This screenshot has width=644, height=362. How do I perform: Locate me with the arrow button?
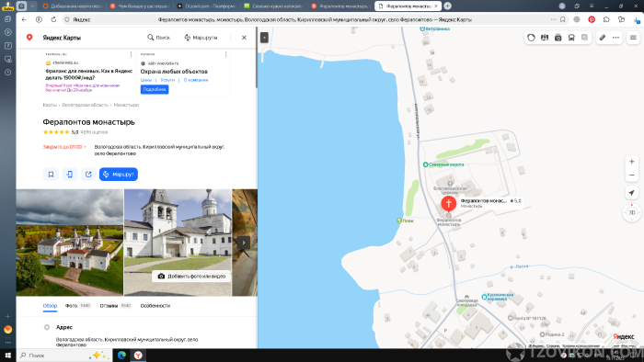pos(632,193)
